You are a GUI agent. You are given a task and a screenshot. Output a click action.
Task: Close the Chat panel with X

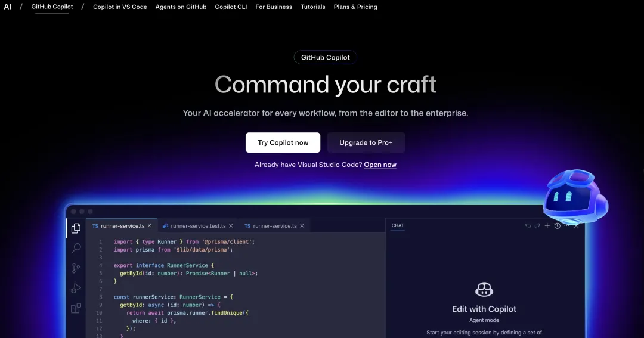576,225
